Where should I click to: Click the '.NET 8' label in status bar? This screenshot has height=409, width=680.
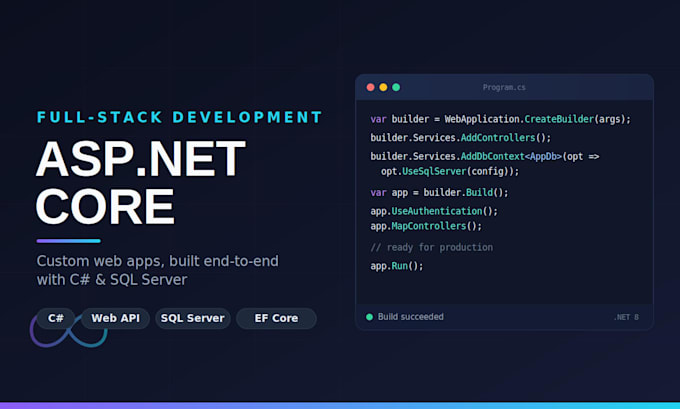pos(626,317)
